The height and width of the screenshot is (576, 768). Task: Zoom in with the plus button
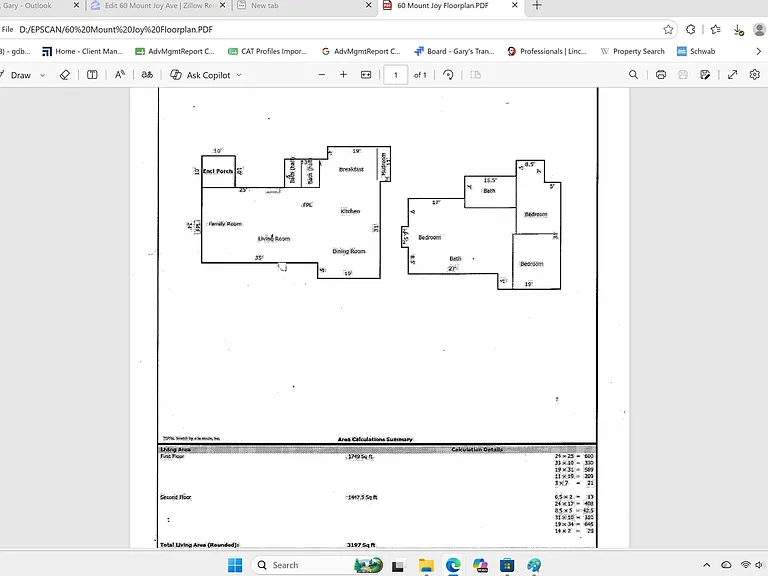click(343, 75)
